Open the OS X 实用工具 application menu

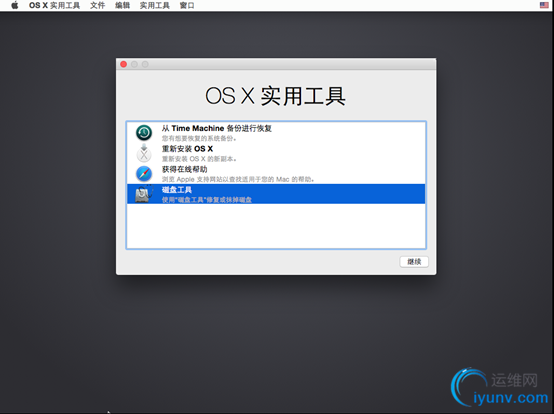pos(54,5)
